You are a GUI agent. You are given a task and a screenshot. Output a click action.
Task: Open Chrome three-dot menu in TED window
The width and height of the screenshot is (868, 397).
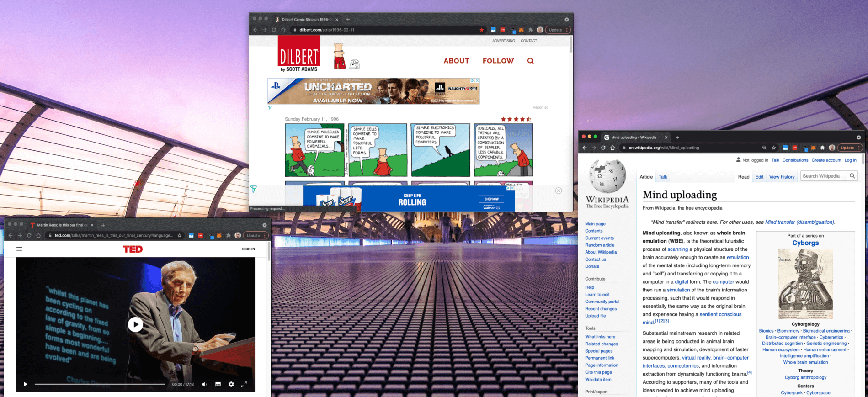tap(265, 235)
